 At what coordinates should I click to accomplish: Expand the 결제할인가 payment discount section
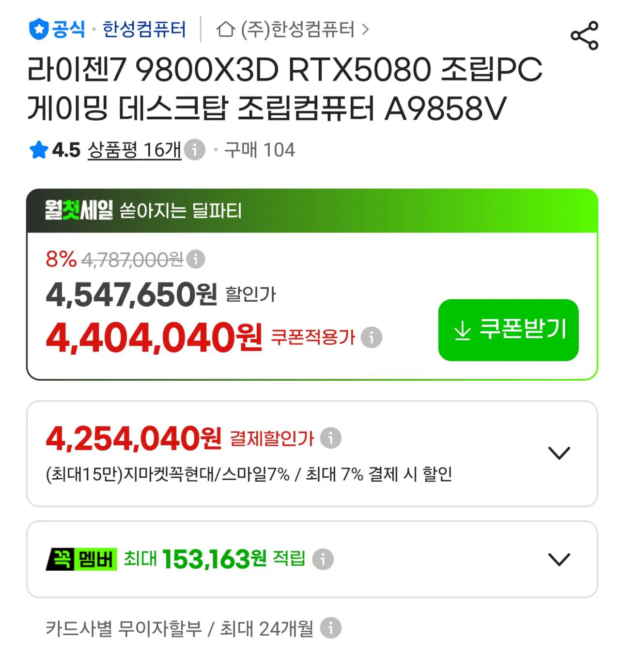click(x=559, y=453)
